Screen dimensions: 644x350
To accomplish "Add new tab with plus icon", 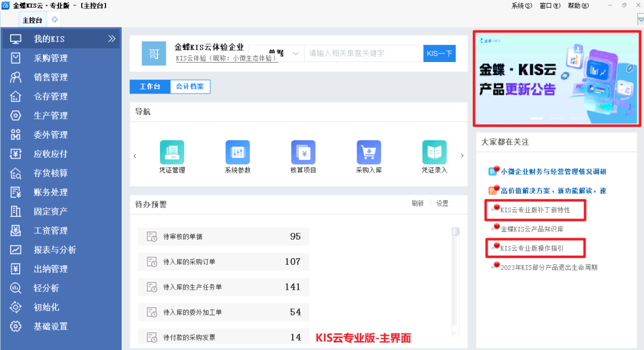I will (55, 19).
